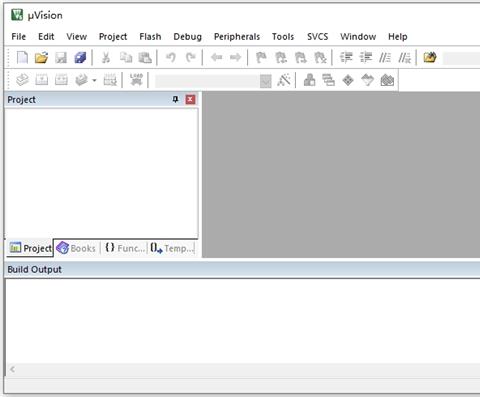
Task: Click the Find in Files icon
Action: coord(430,57)
